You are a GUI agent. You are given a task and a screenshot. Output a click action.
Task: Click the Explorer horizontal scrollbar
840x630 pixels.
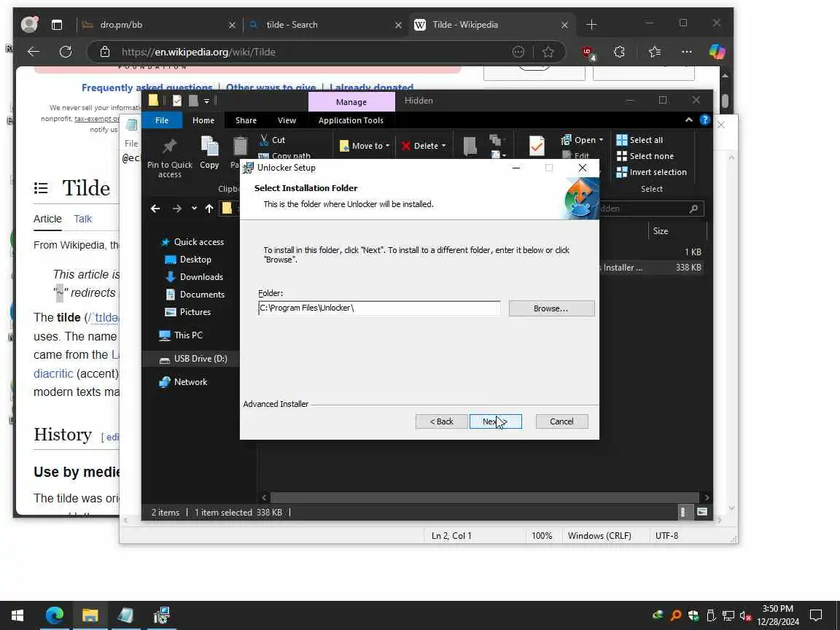tap(484, 498)
